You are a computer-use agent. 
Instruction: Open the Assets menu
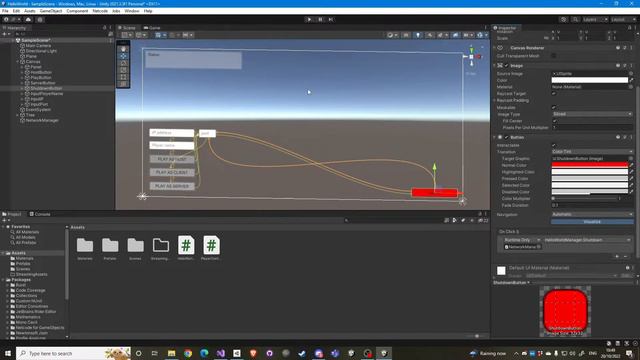[x=30, y=11]
